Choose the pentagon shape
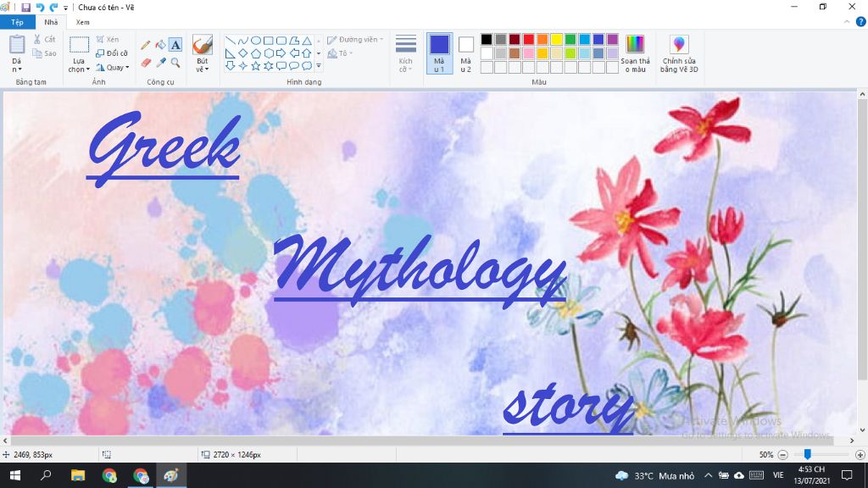This screenshot has width=868, height=488. pyautogui.click(x=256, y=53)
